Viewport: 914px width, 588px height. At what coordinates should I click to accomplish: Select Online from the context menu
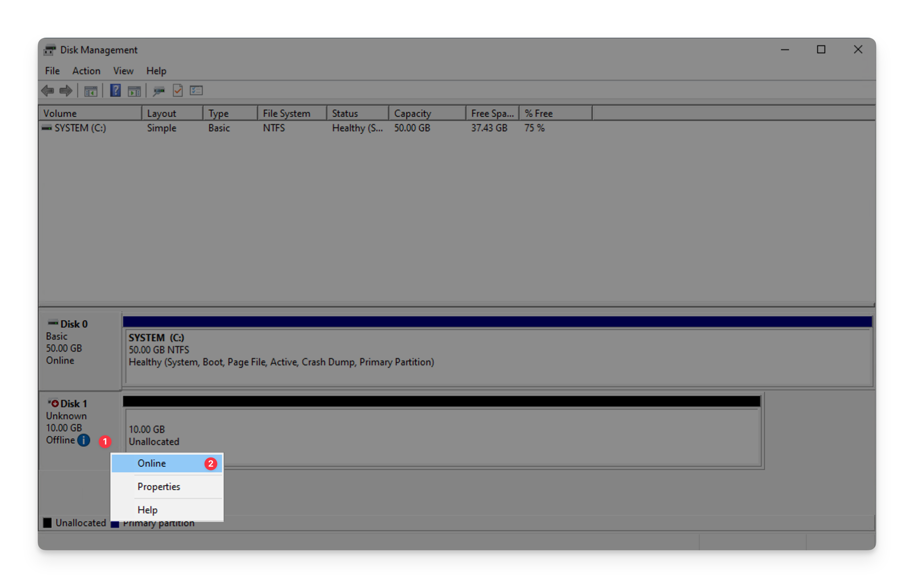152,463
